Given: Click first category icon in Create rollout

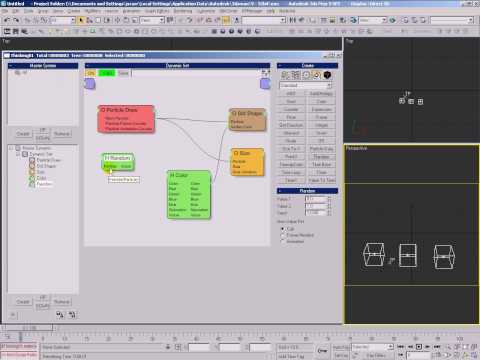Looking at the screenshot, I should pyautogui.click(x=286, y=75).
